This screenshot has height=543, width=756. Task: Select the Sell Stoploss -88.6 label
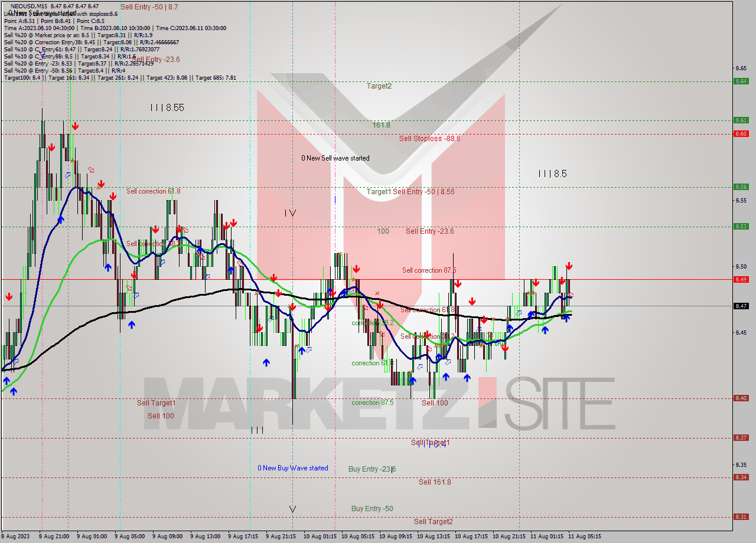429,138
